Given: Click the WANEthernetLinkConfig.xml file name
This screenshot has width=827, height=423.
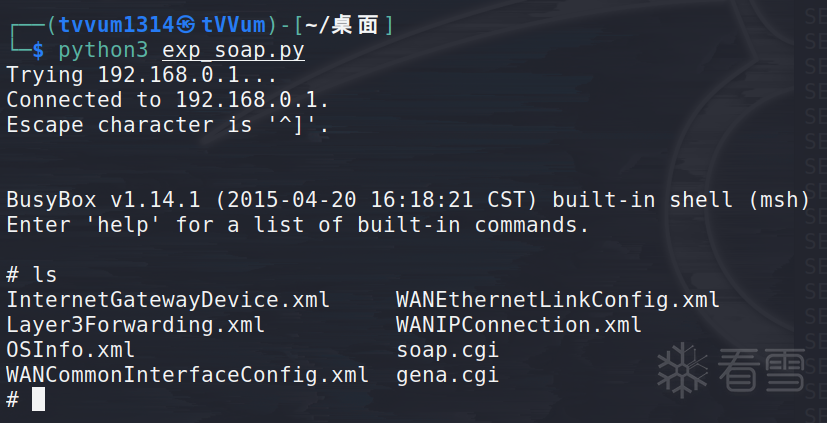Looking at the screenshot, I should pyautogui.click(x=558, y=300).
